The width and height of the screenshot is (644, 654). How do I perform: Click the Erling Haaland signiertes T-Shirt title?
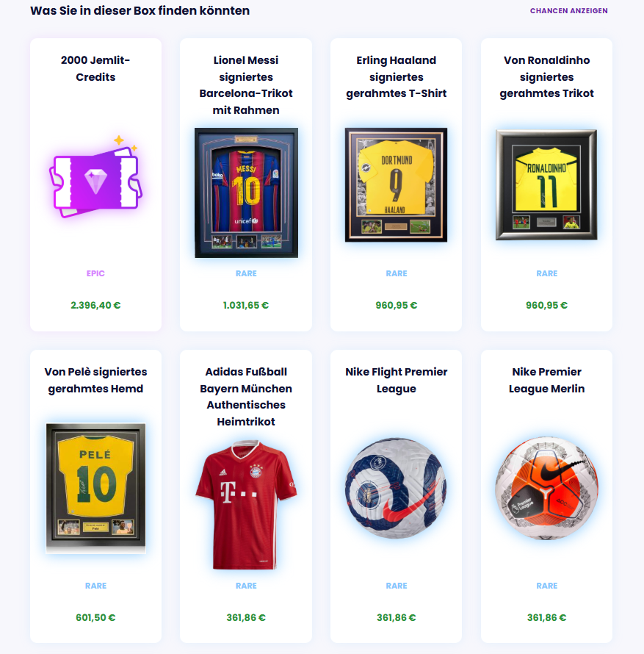coord(396,76)
